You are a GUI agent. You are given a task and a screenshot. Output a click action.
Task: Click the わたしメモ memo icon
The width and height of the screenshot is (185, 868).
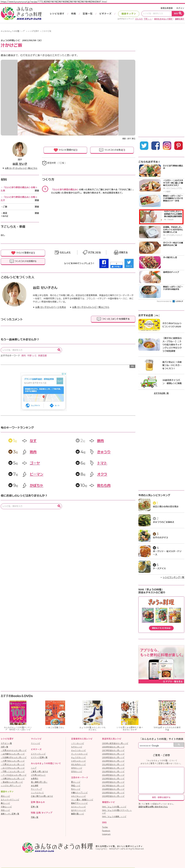(57, 252)
